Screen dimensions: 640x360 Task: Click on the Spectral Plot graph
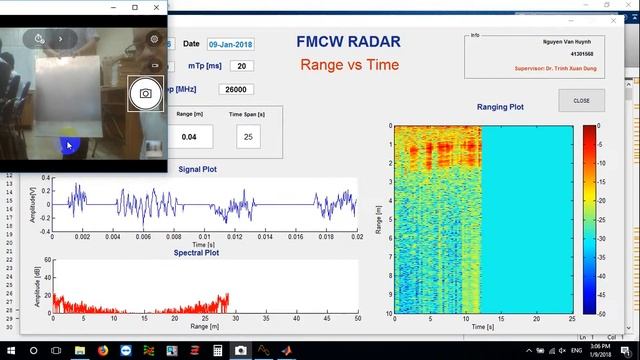(x=205, y=287)
